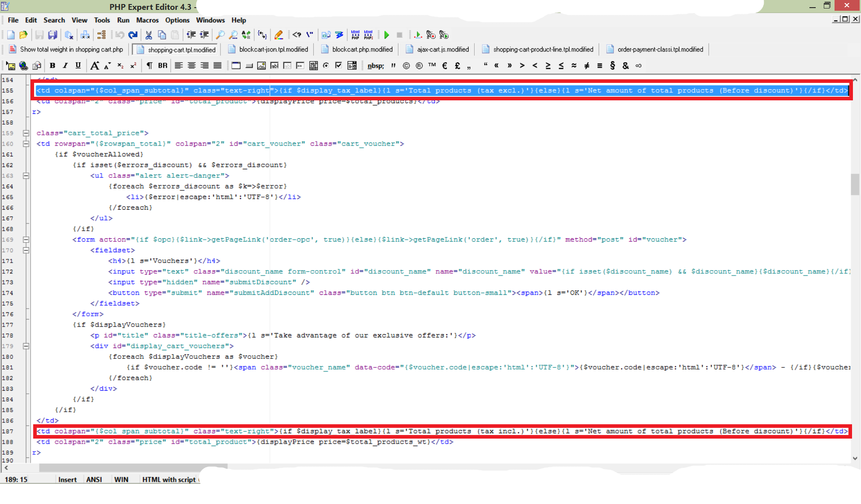Click the Redo arrow icon
The height and width of the screenshot is (504, 861).
[133, 35]
